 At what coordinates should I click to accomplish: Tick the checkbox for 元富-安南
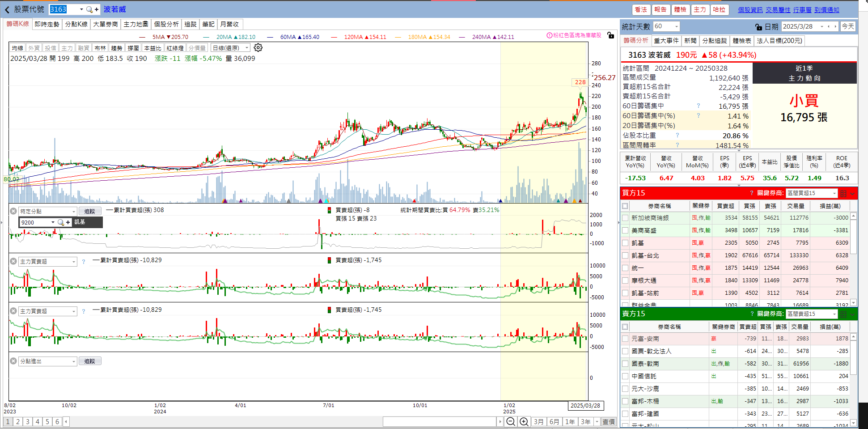tap(625, 339)
